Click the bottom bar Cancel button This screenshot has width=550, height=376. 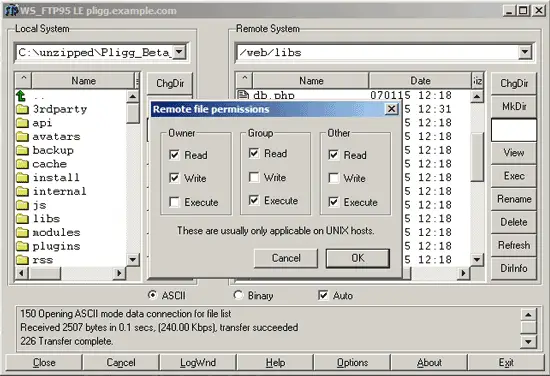[121, 362]
